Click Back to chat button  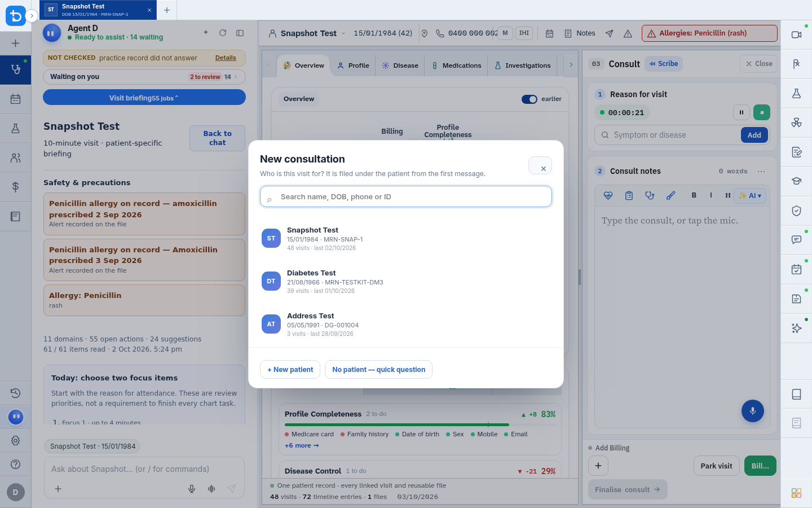(x=217, y=138)
